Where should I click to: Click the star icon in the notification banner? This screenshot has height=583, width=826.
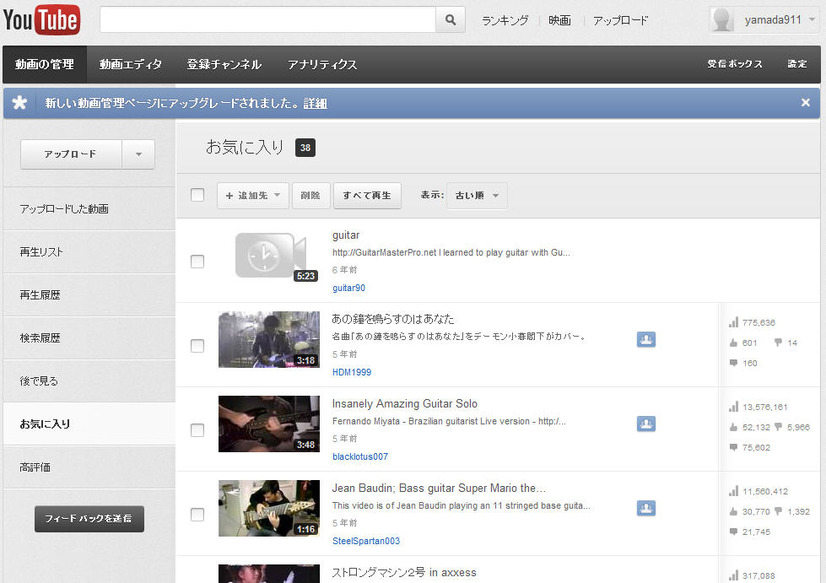(19, 103)
